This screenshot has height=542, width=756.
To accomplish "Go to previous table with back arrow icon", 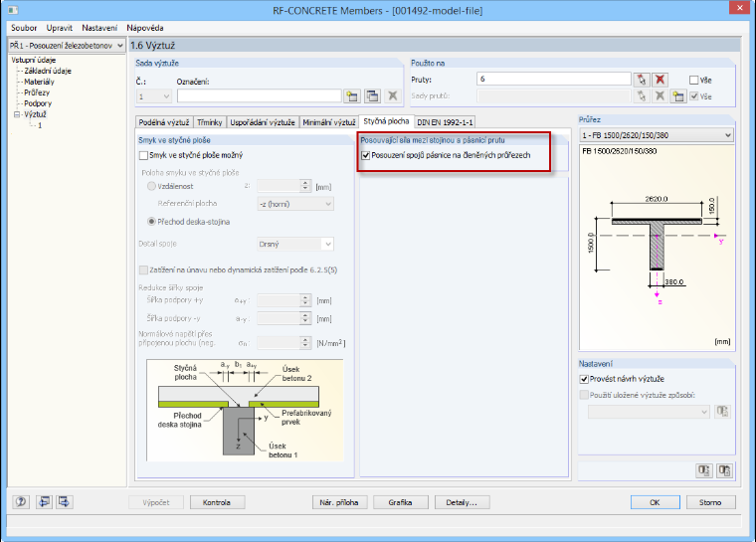I will pyautogui.click(x=44, y=502).
